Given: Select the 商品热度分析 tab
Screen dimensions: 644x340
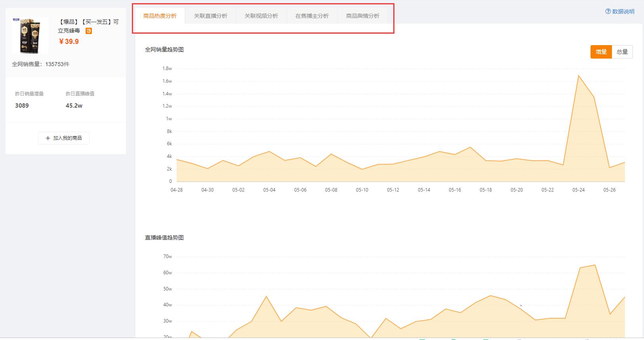Looking at the screenshot, I should (160, 16).
